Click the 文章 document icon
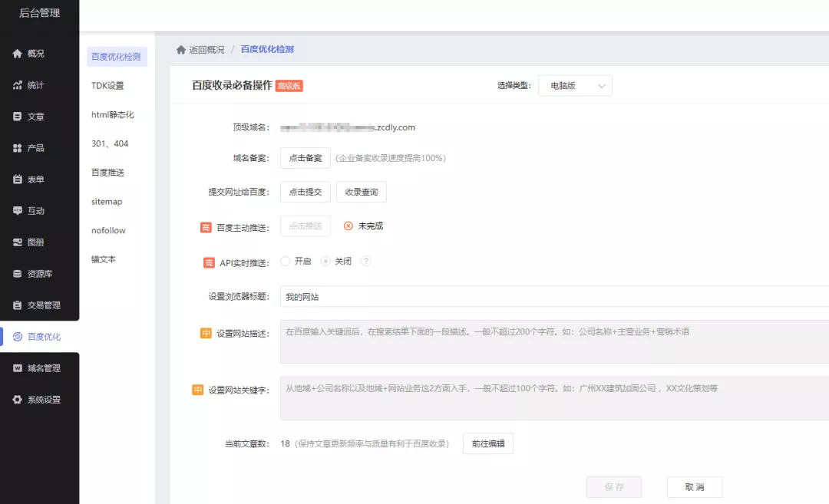 pyautogui.click(x=18, y=117)
